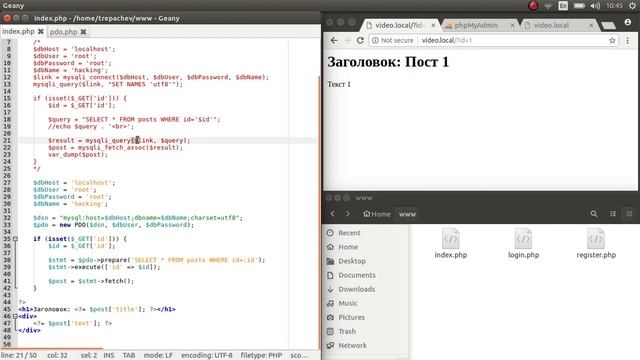Click Home in the file manager path bar
This screenshot has width=640, height=360.
point(377,214)
